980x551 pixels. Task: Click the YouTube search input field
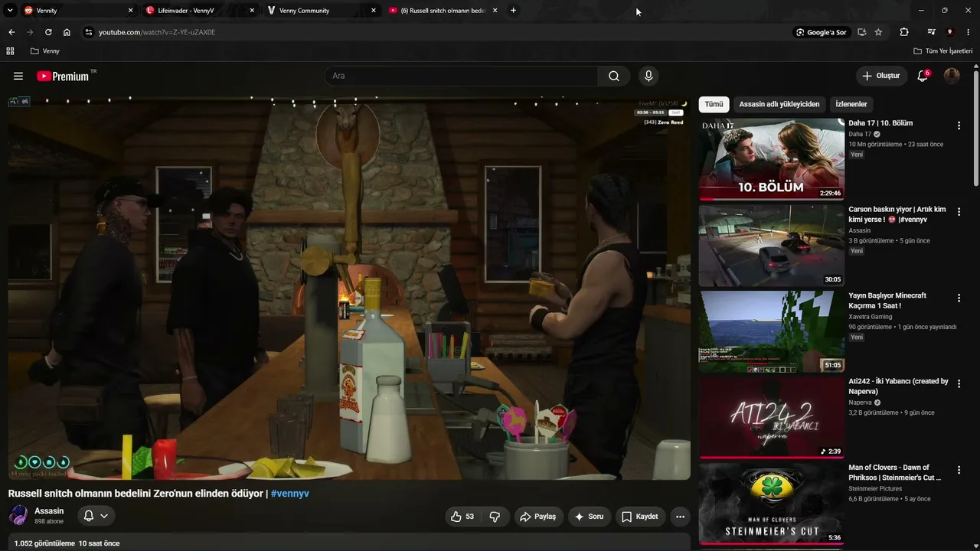[461, 76]
